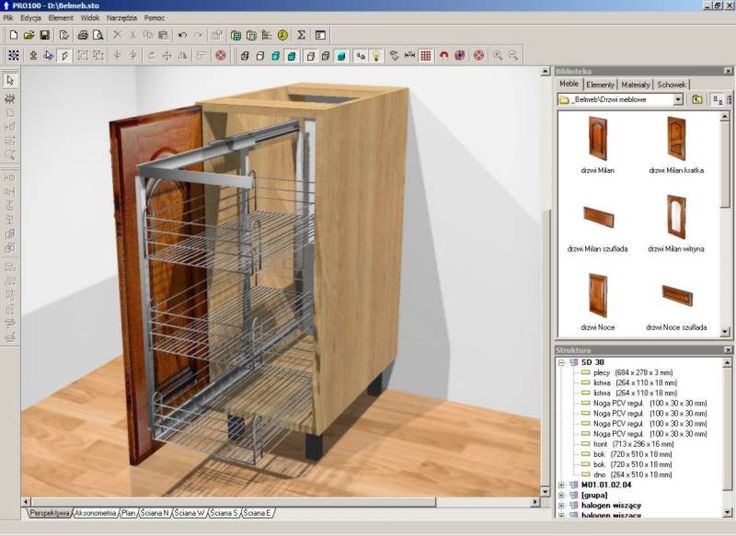The height and width of the screenshot is (536, 736).
Task: Save the project with floppy disk icon
Action: click(45, 35)
